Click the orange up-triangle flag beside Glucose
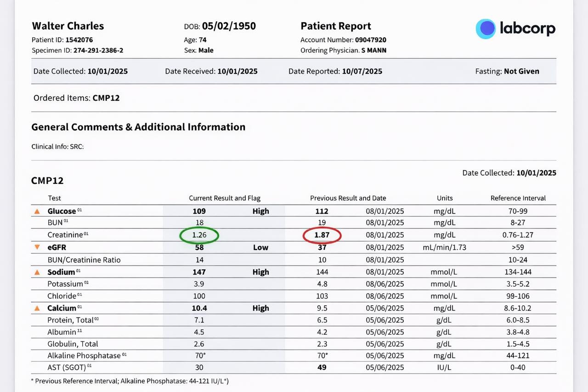 (37, 211)
